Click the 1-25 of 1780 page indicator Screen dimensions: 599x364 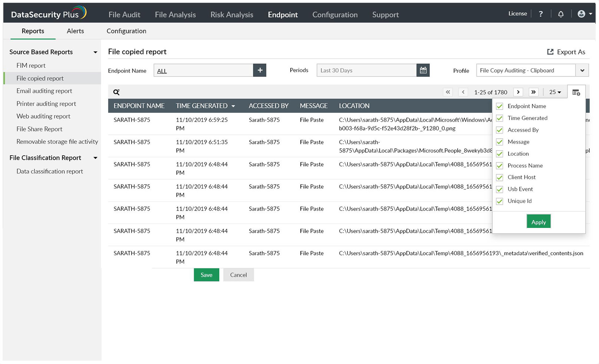point(491,92)
